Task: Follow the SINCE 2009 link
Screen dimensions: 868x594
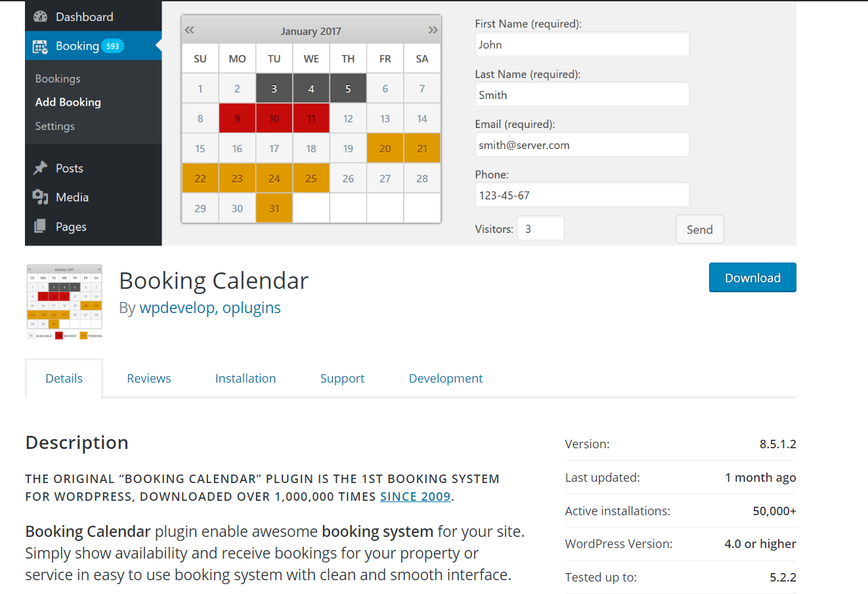Action: click(415, 496)
